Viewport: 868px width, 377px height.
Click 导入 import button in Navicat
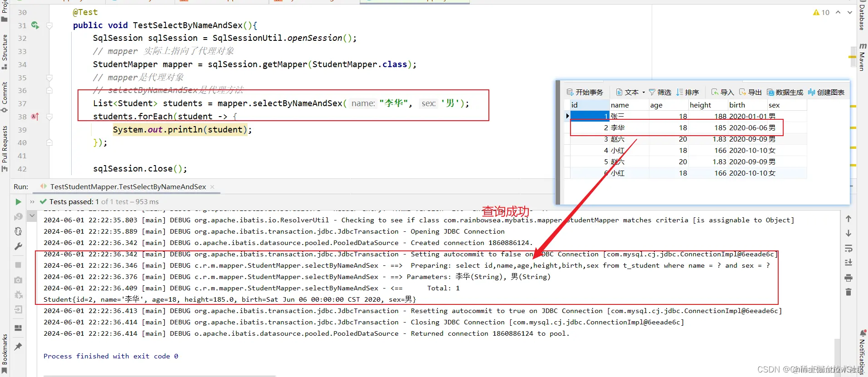coord(722,92)
